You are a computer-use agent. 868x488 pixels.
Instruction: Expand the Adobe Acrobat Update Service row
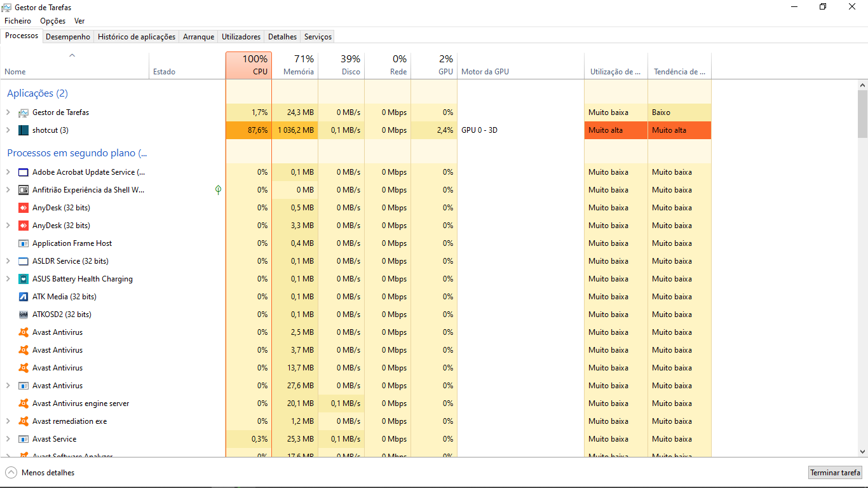[8, 172]
